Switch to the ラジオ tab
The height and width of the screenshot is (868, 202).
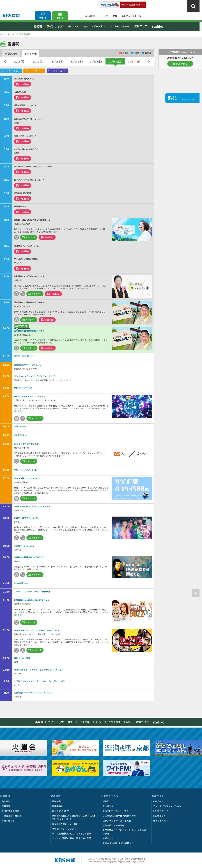pos(60,16)
